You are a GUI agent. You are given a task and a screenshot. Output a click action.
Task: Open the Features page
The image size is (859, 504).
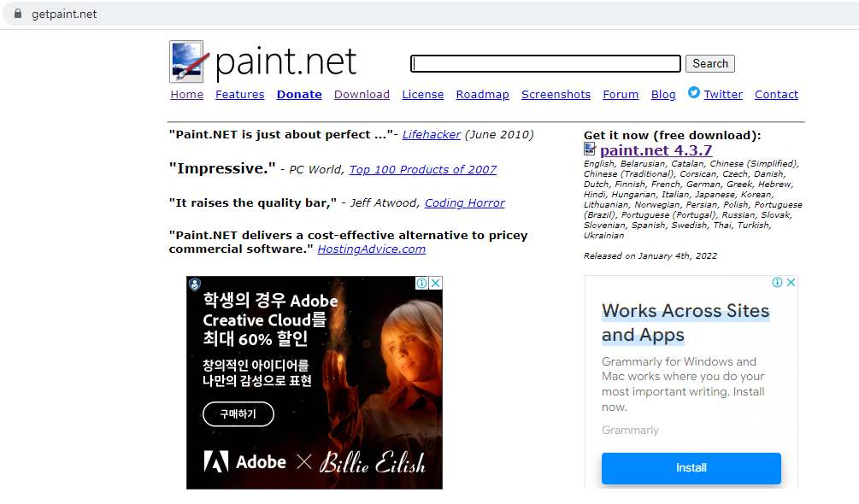click(x=239, y=94)
